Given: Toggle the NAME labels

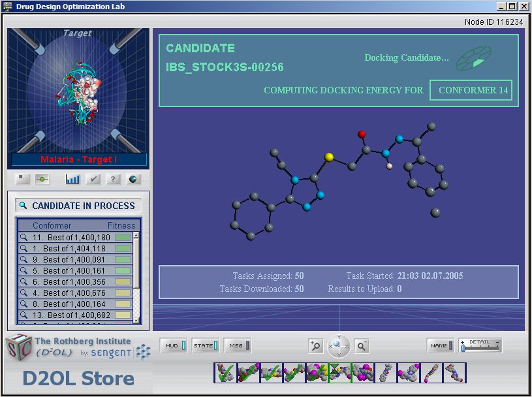Looking at the screenshot, I should [x=441, y=345].
